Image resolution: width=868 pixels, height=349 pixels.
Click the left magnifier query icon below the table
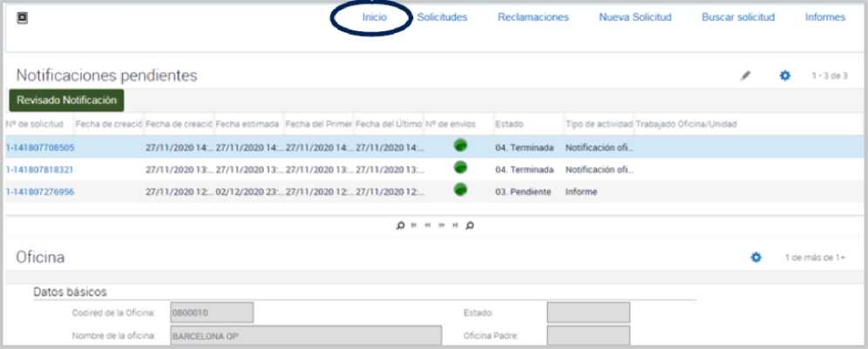coord(400,225)
